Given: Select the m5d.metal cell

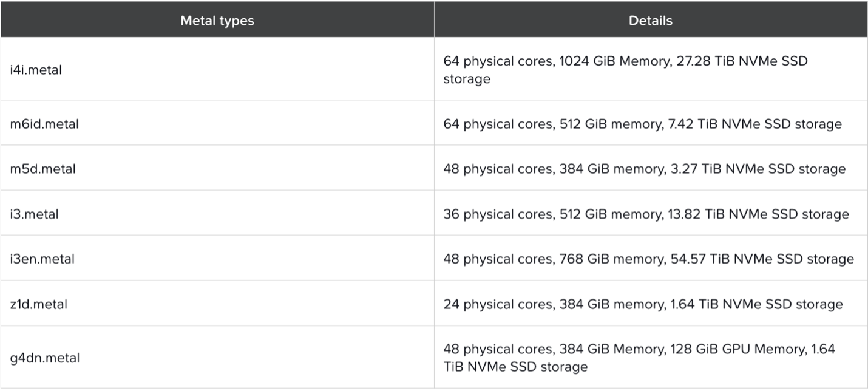Looking at the screenshot, I should tap(42, 169).
